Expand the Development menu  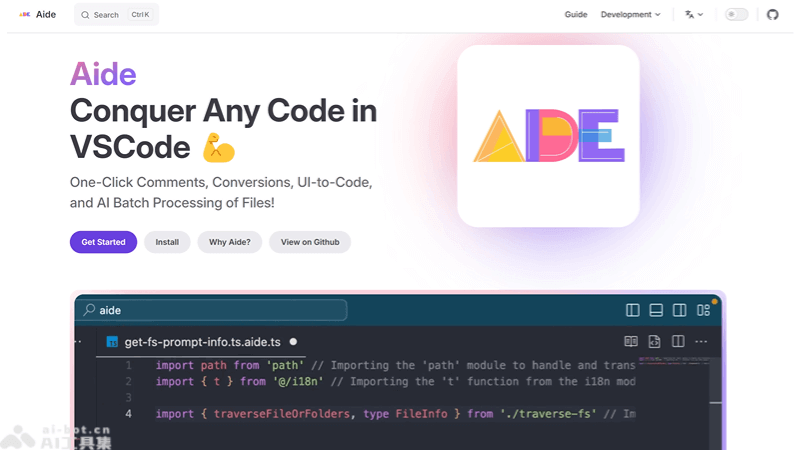click(630, 15)
